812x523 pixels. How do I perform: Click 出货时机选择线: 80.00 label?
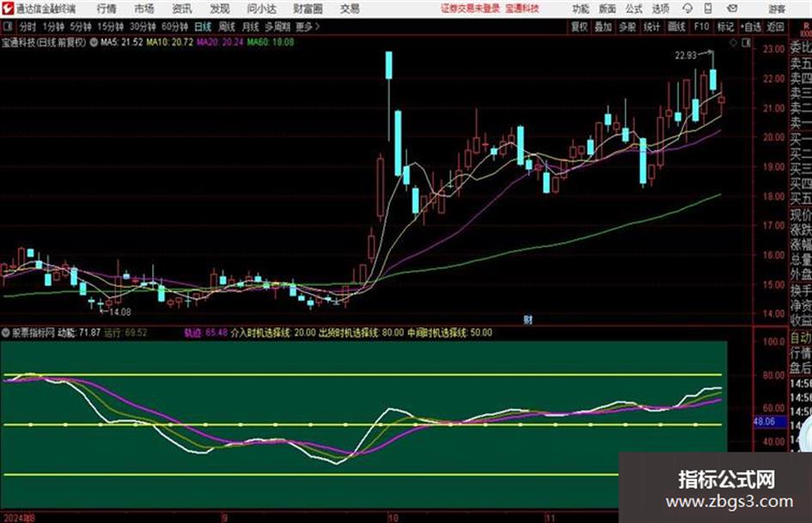coord(361,332)
